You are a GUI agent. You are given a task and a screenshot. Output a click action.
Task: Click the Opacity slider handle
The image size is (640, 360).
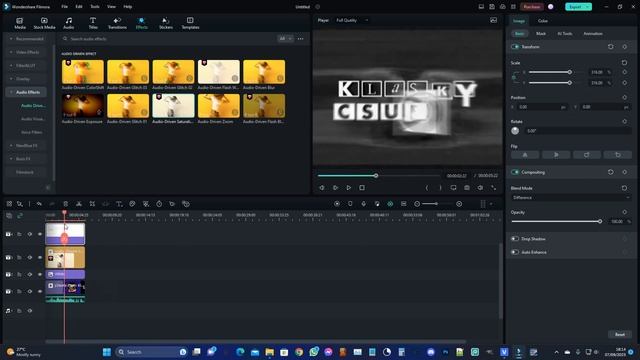point(600,222)
